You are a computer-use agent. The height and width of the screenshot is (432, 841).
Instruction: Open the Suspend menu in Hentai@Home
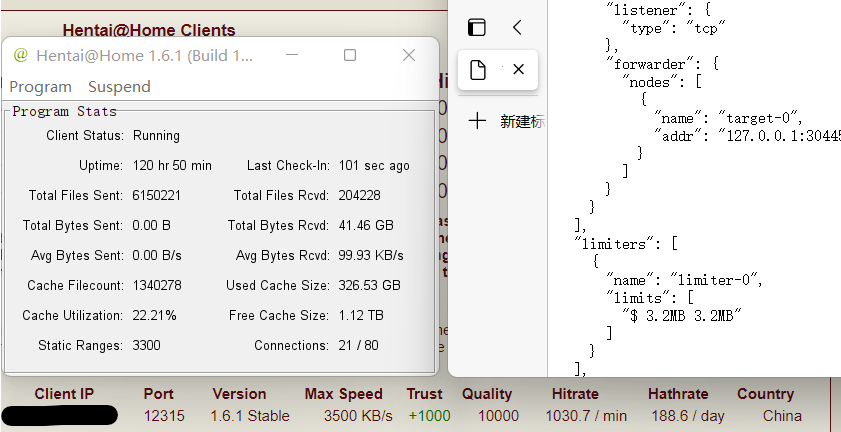point(119,87)
